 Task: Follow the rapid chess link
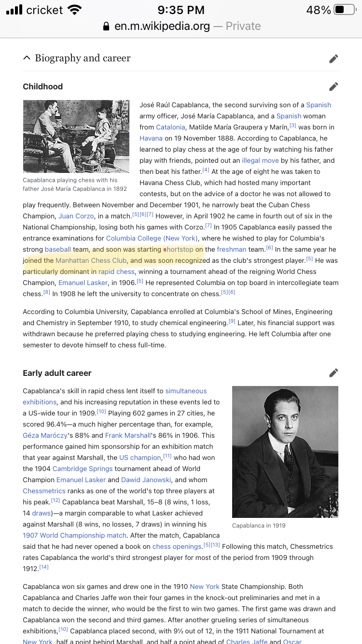coord(116,272)
